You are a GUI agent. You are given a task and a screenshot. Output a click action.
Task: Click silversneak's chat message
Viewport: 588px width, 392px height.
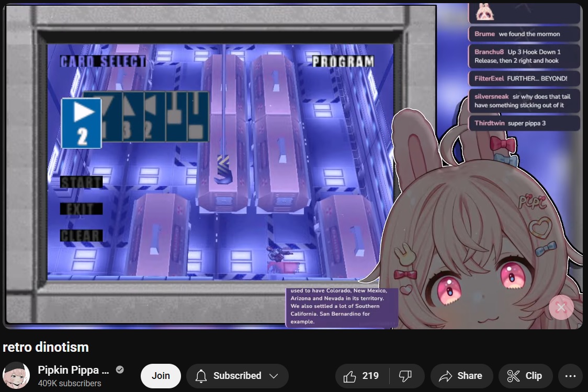524,101
